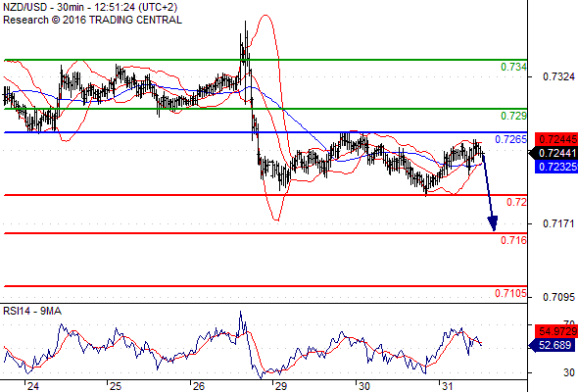Click the blue downward forecast arrowhead
The image size is (578, 392).
pos(493,223)
